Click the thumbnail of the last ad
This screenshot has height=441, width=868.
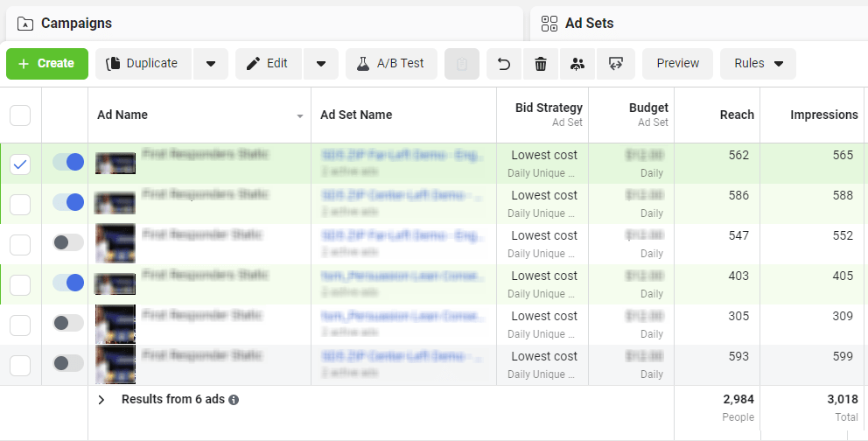click(115, 364)
